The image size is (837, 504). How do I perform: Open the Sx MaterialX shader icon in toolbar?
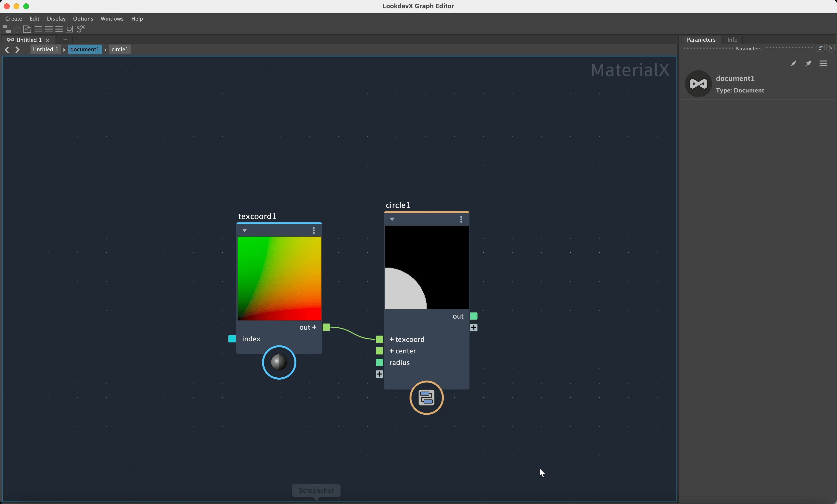point(81,29)
